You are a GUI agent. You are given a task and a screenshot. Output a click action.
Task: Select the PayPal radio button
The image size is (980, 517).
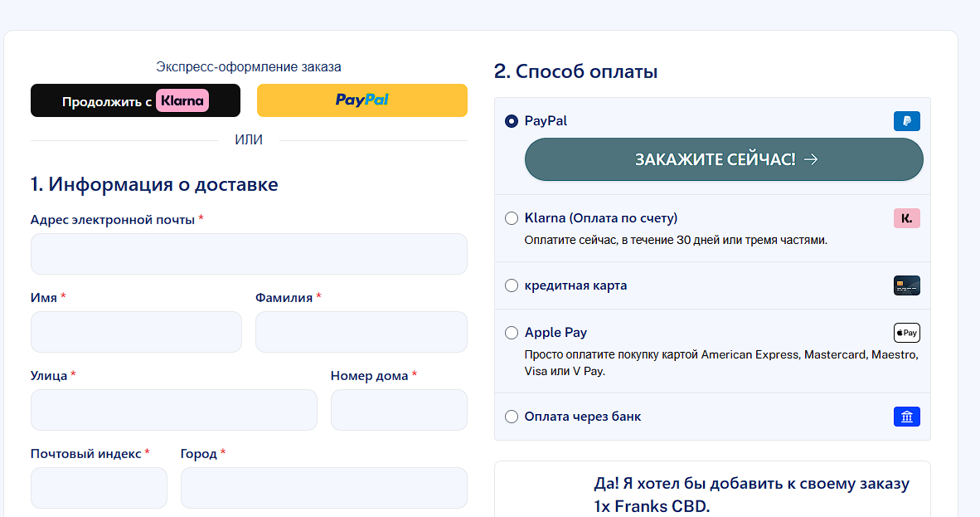[x=512, y=121]
